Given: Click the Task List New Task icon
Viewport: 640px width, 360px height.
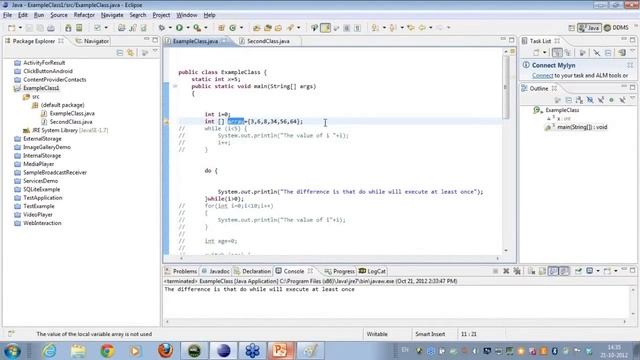Looking at the screenshot, I should tap(536, 53).
